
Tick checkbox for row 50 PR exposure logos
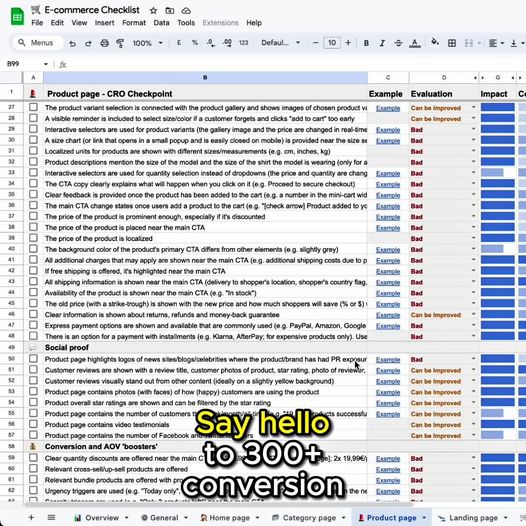pyautogui.click(x=33, y=359)
